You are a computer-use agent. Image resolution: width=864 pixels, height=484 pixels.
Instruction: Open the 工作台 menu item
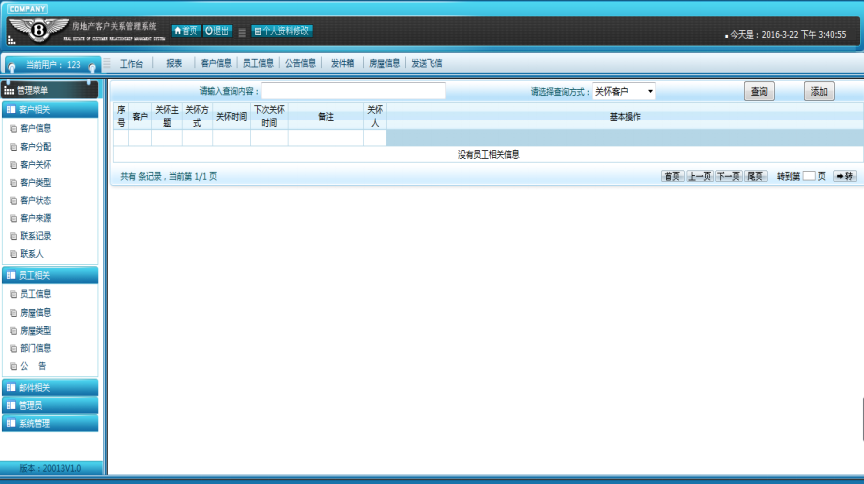click(131, 63)
